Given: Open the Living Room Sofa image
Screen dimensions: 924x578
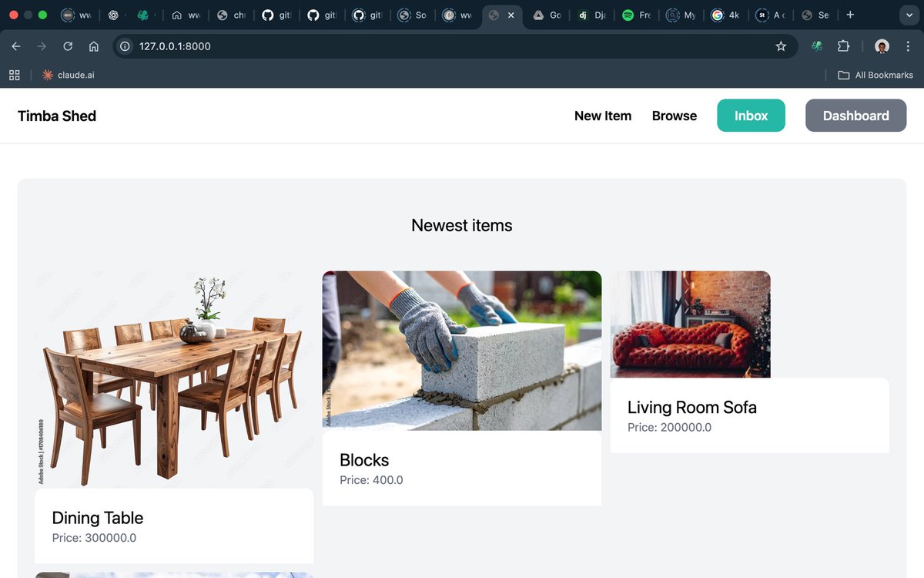Looking at the screenshot, I should [691, 324].
